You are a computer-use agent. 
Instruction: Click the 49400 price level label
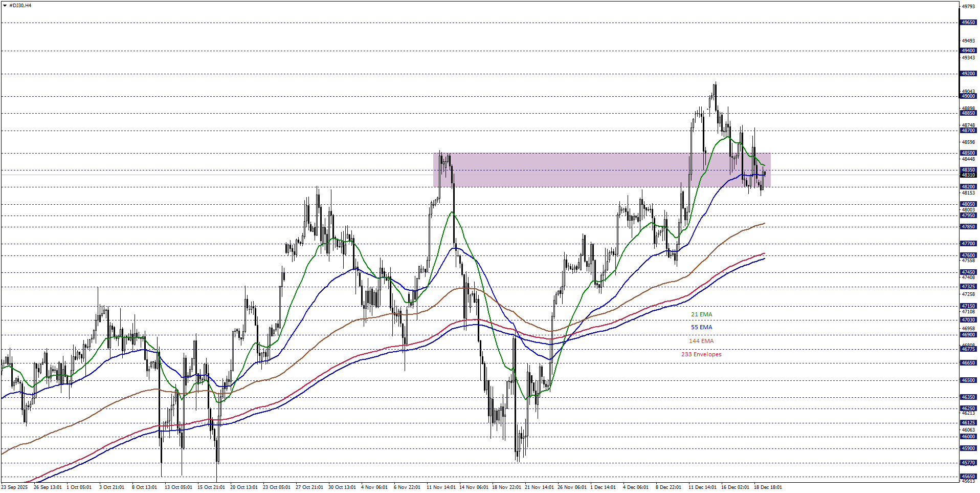click(x=968, y=51)
